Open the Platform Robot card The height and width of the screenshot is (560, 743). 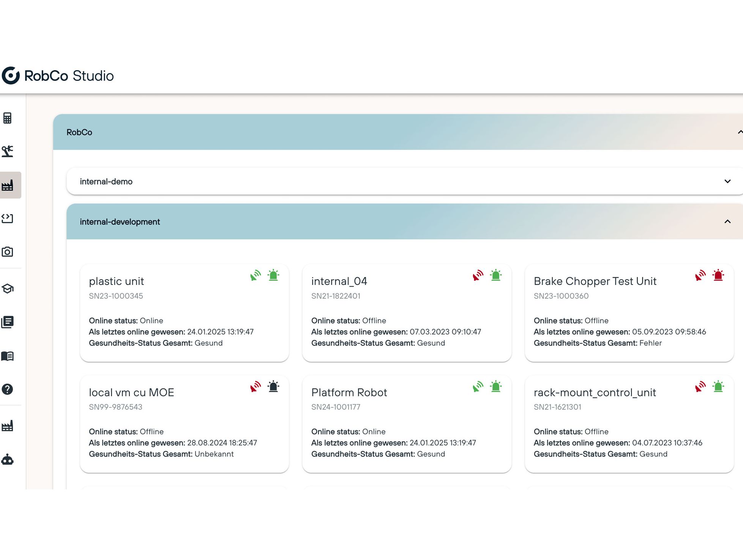(x=407, y=424)
